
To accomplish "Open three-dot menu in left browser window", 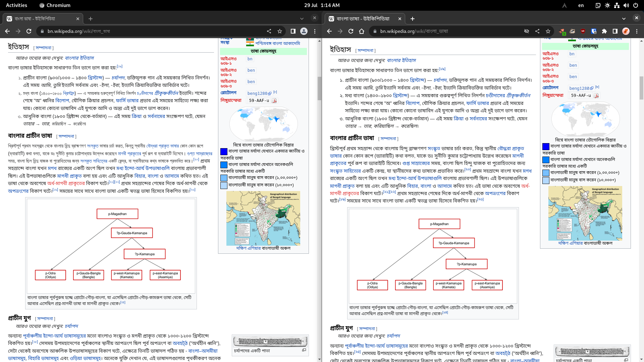I will click(x=315, y=31).
